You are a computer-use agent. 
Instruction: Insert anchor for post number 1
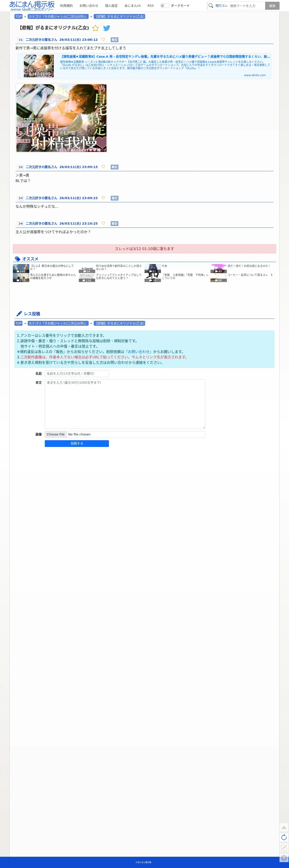pos(20,40)
